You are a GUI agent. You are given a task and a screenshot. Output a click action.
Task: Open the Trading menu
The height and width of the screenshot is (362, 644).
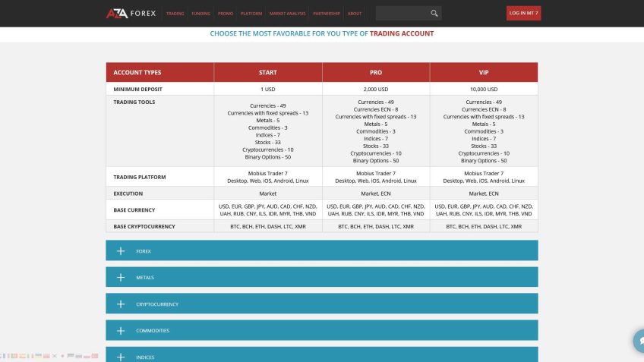tap(175, 14)
